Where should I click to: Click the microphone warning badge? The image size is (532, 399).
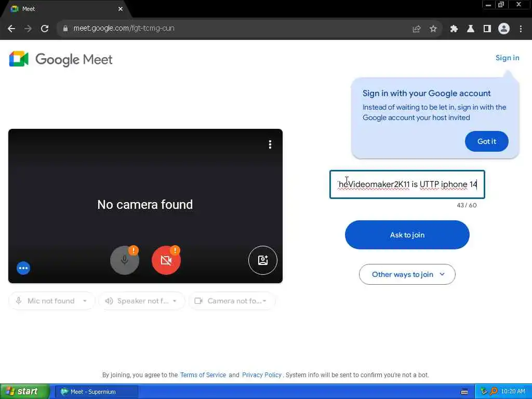click(x=134, y=250)
